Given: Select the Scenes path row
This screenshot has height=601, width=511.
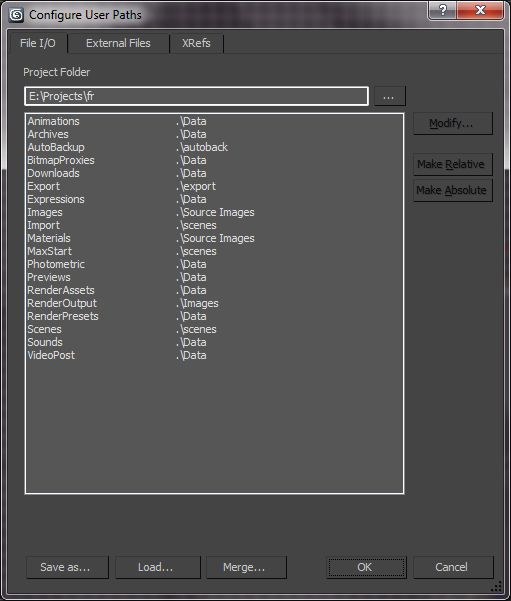Looking at the screenshot, I should (x=214, y=330).
